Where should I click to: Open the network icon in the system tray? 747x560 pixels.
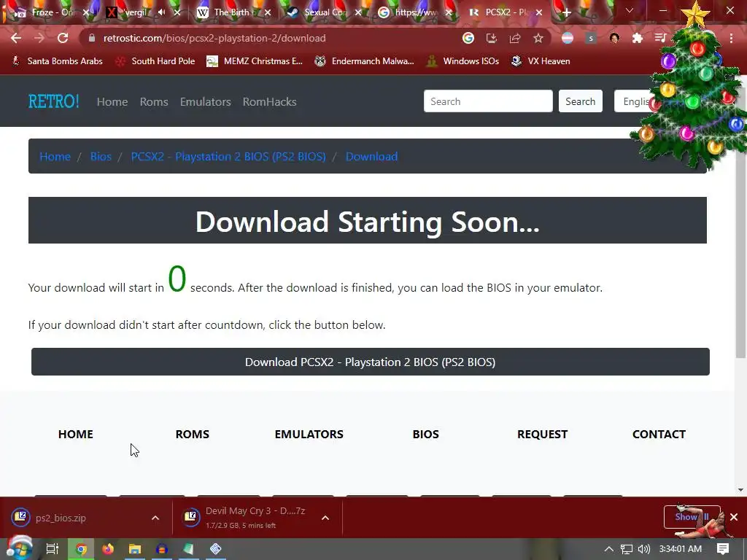coord(627,549)
